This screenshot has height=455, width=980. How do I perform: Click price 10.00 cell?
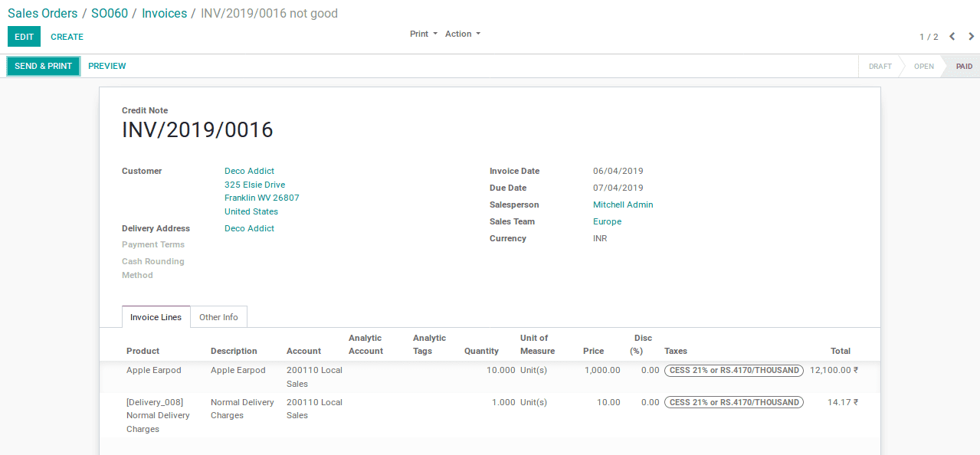click(608, 402)
